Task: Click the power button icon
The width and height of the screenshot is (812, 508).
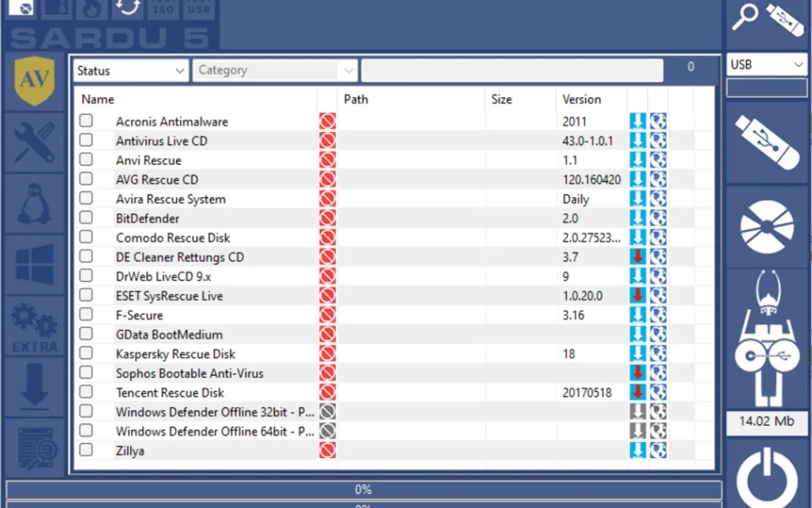Action: click(x=767, y=478)
